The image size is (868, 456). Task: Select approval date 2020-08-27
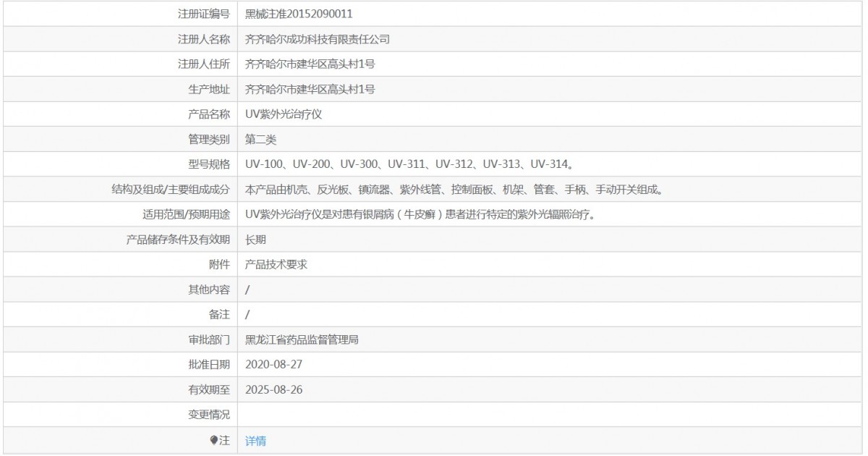[x=273, y=365]
